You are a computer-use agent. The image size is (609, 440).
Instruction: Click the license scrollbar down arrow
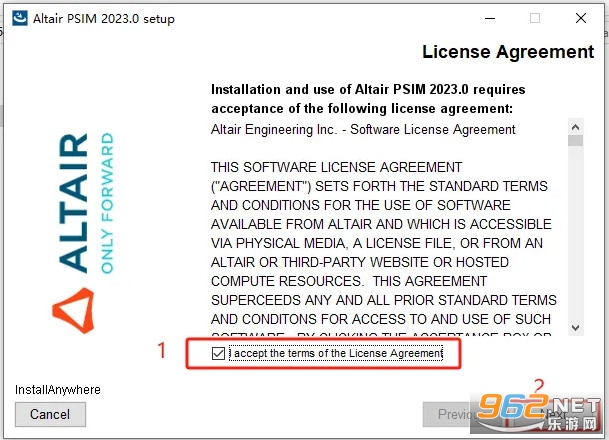(x=576, y=327)
